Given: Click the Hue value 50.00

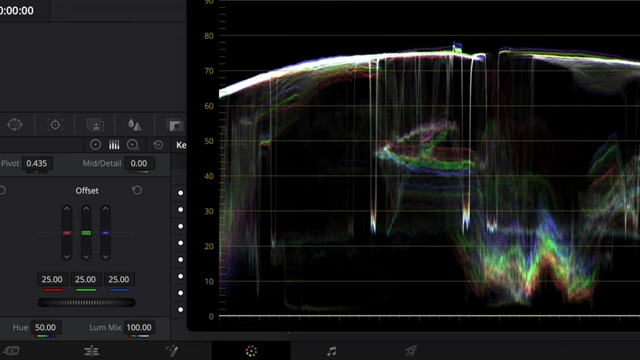Looking at the screenshot, I should tap(45, 327).
